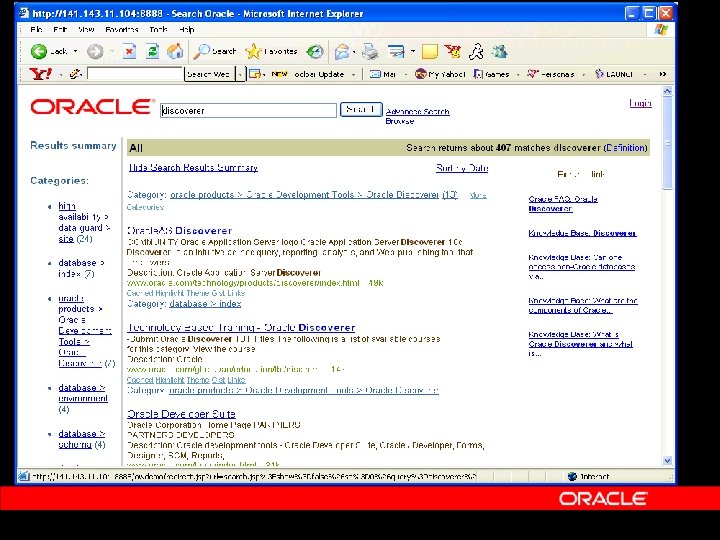Stop page loading with red X icon
The height and width of the screenshot is (540, 720).
click(129, 51)
